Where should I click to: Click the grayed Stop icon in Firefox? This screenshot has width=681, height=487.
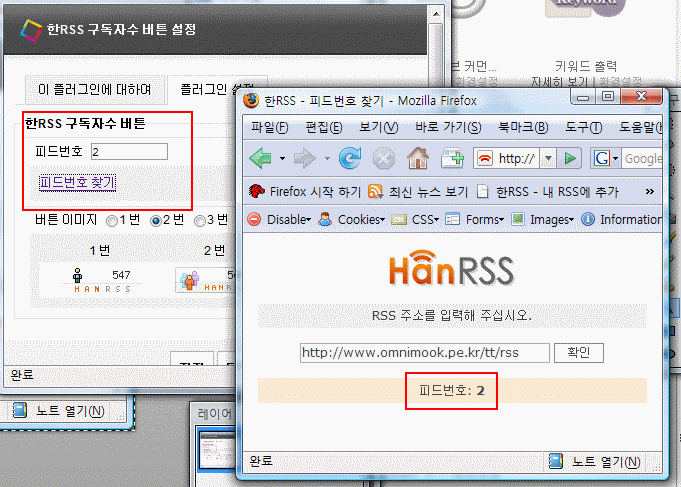pyautogui.click(x=384, y=159)
